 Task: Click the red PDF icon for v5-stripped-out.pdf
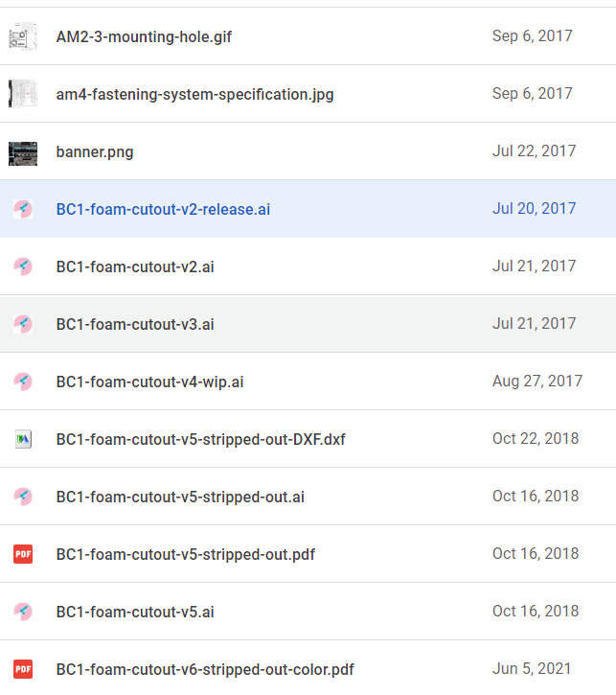point(22,554)
